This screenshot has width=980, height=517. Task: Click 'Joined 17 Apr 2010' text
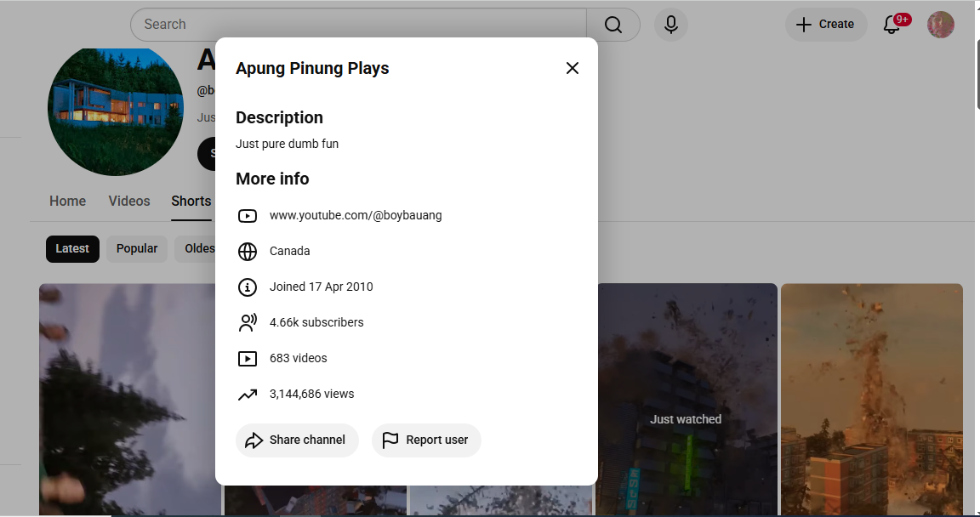pyautogui.click(x=322, y=287)
